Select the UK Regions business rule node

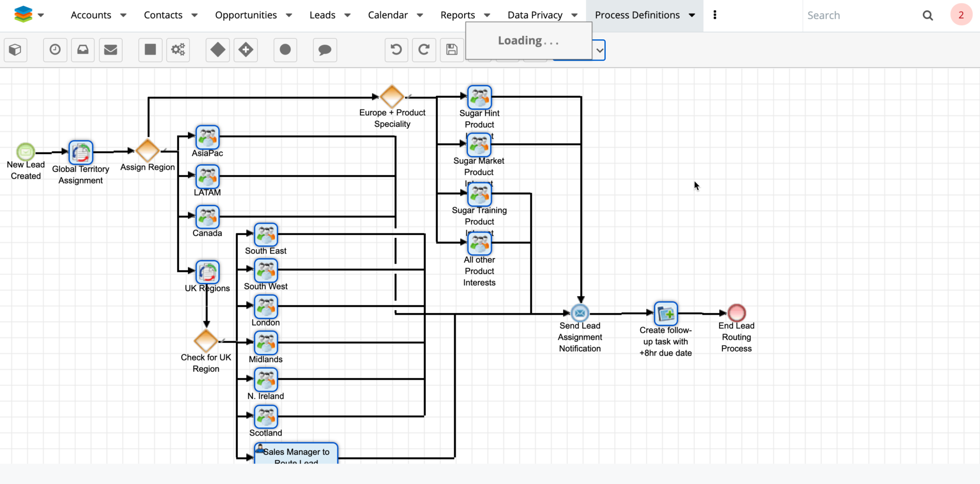tap(207, 272)
